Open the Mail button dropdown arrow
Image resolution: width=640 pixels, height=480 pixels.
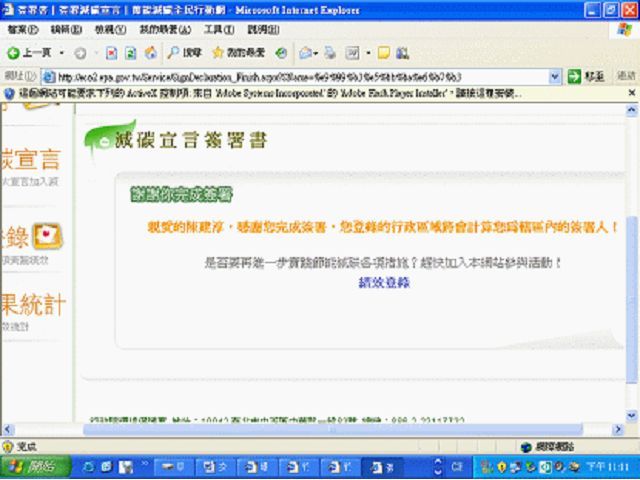[x=318, y=52]
